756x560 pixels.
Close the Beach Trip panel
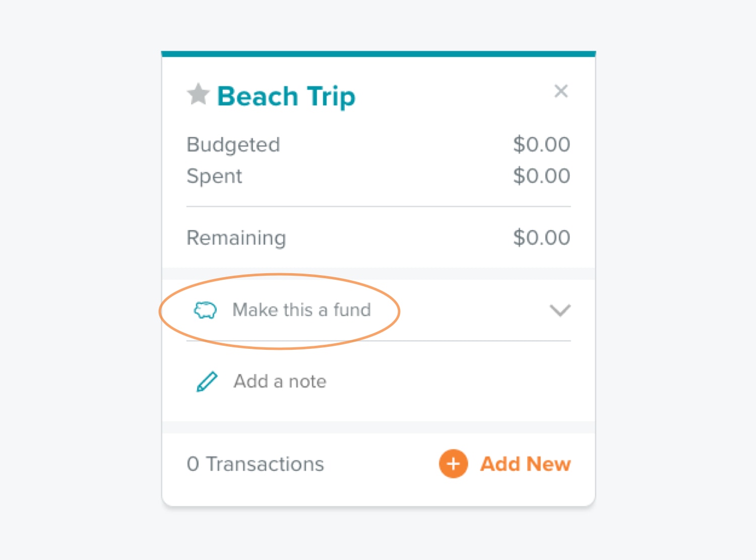point(561,91)
